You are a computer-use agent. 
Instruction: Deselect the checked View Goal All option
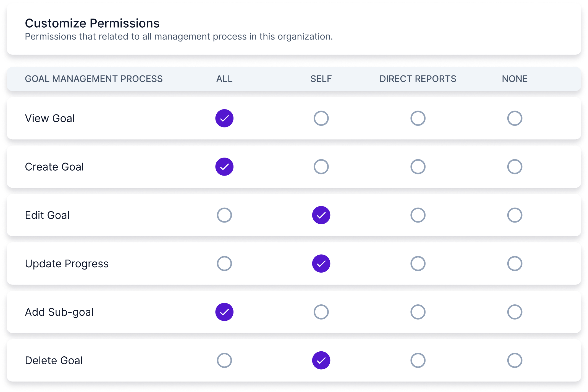[224, 118]
